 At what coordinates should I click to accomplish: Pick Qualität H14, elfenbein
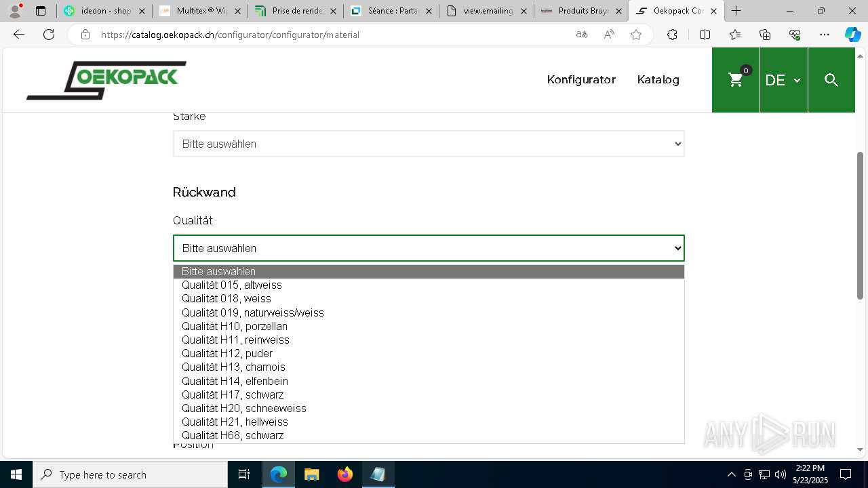coord(429,381)
